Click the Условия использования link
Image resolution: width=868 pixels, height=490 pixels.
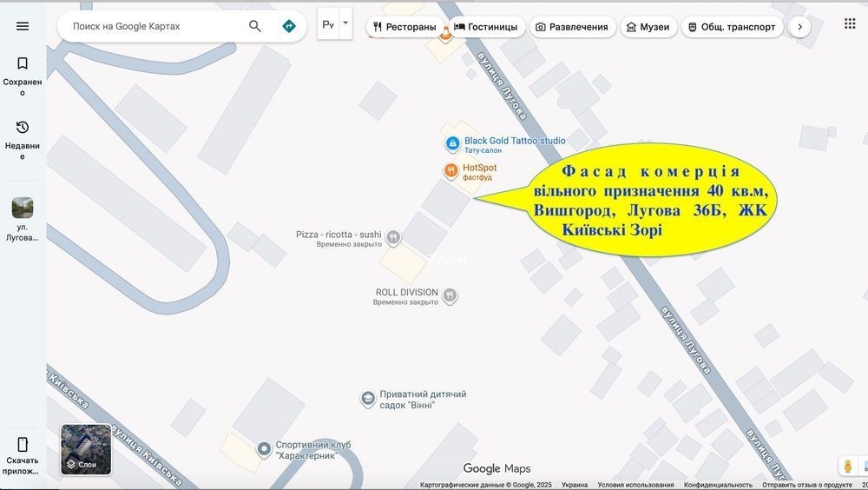pyautogui.click(x=635, y=485)
